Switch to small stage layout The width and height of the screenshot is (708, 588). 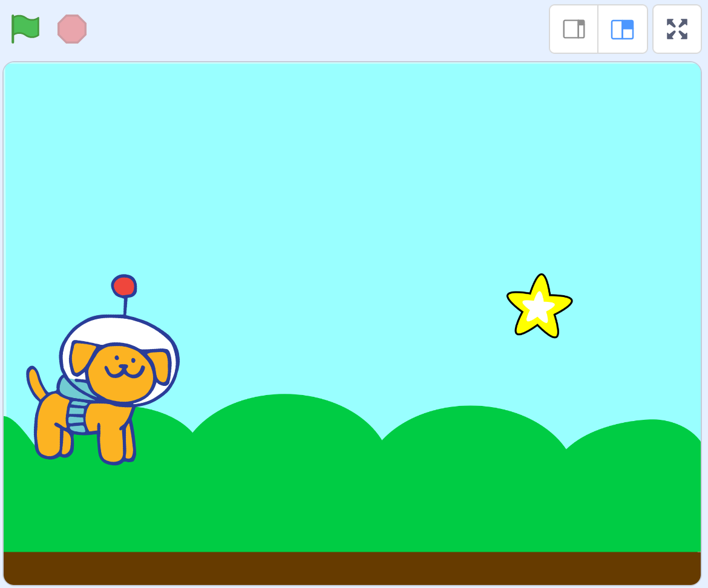pyautogui.click(x=574, y=29)
